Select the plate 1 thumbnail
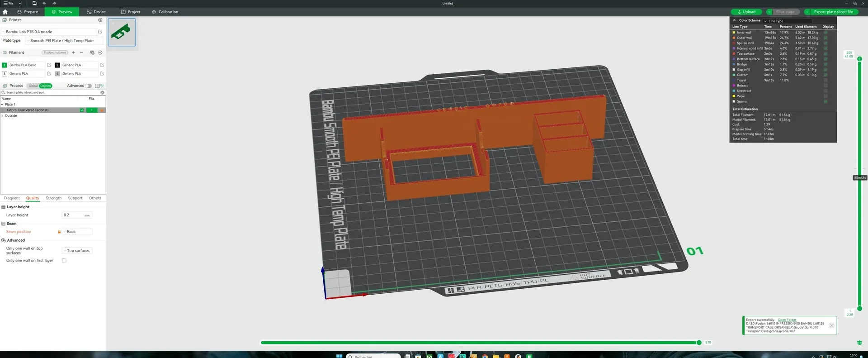 click(x=122, y=32)
